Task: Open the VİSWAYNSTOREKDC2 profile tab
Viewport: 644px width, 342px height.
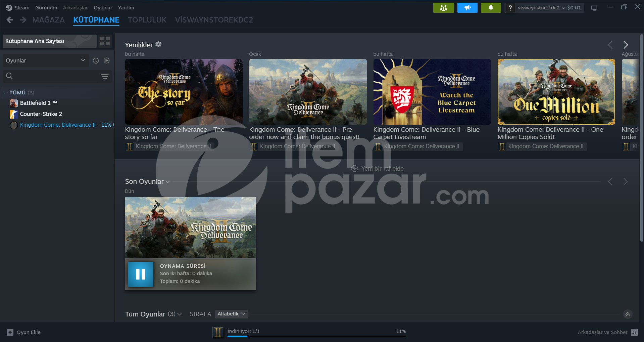Action: 214,20
